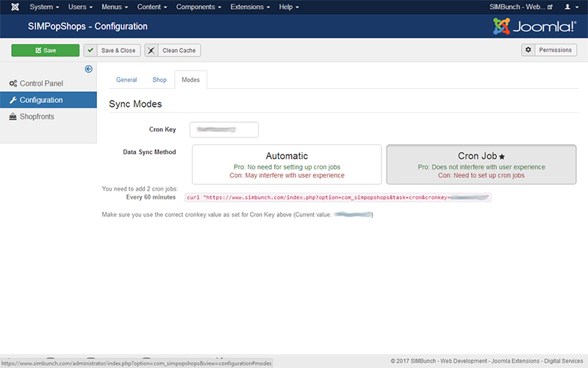Click the Shopfronts bag icon
Screen dimensions: 588x368
tap(12, 116)
